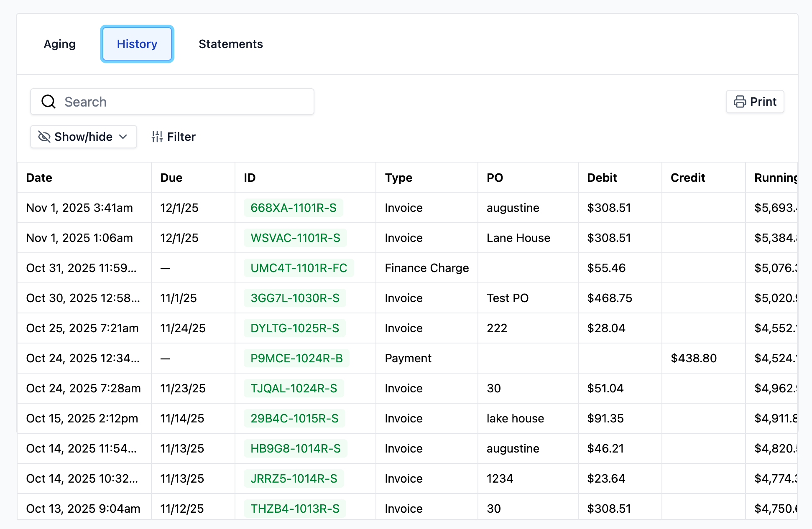The height and width of the screenshot is (529, 812).
Task: Open invoice 668XA-1101R-S
Action: coord(293,208)
